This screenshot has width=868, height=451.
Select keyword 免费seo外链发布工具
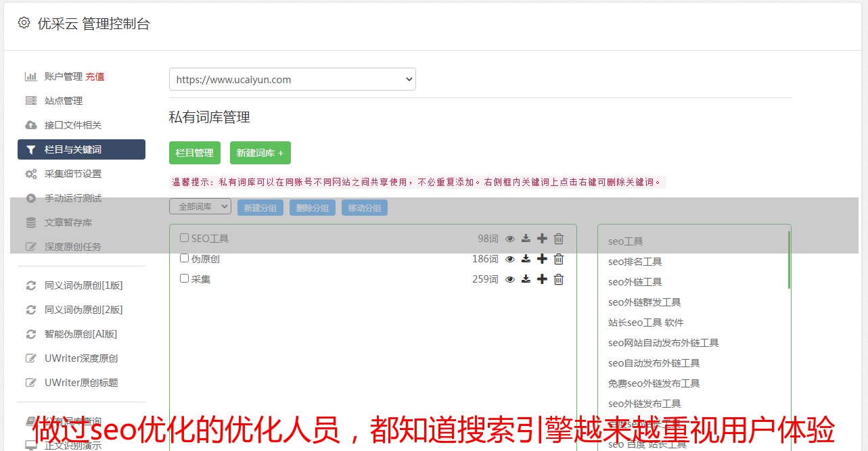point(654,383)
